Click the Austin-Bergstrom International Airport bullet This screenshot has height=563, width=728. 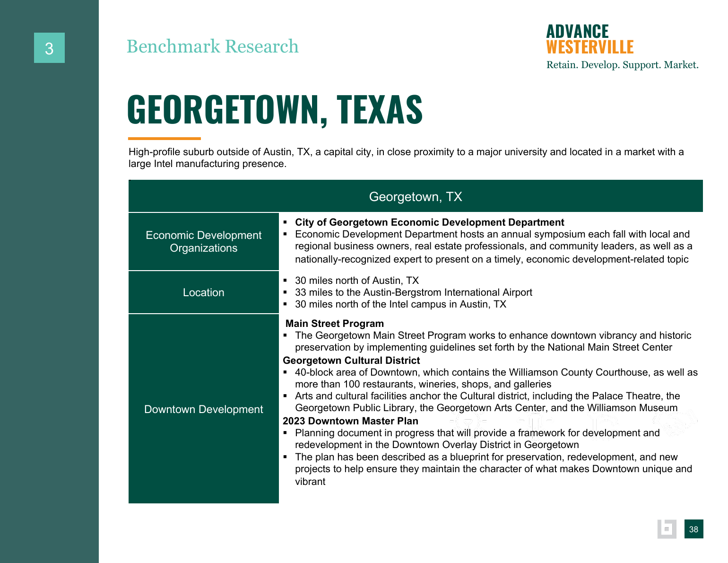pos(414,292)
